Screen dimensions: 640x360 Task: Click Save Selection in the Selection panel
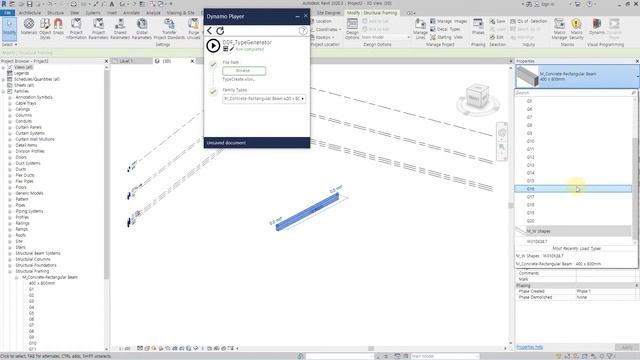(497, 21)
